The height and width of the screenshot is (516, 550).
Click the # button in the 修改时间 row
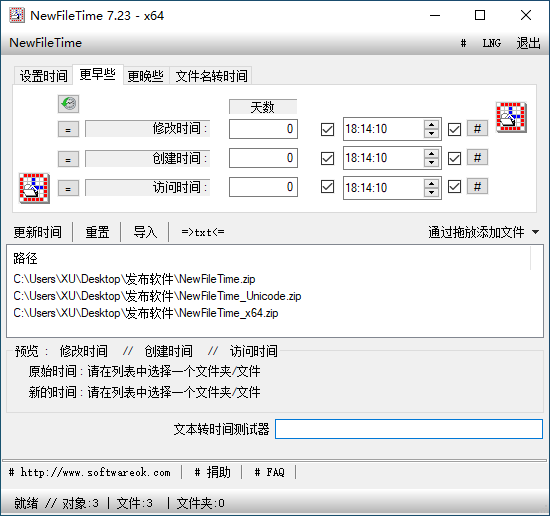(x=477, y=129)
